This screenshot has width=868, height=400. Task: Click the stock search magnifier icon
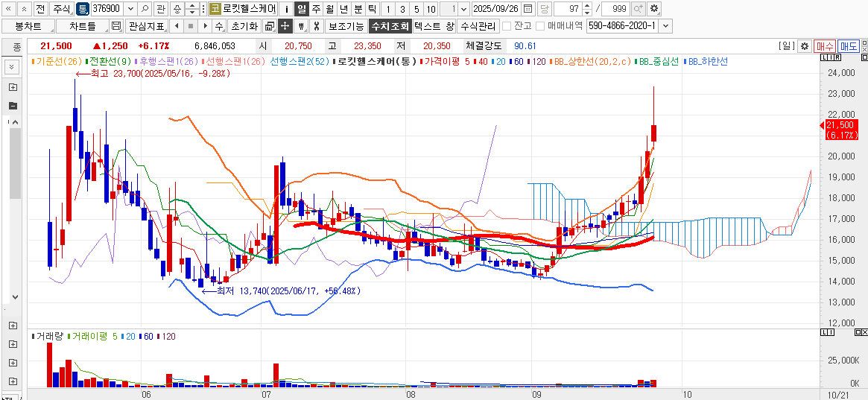(x=145, y=9)
